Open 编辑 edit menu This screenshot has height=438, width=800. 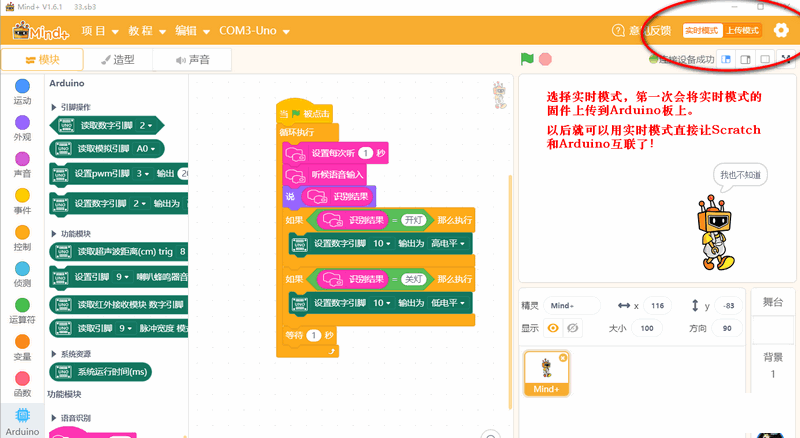[x=192, y=31]
